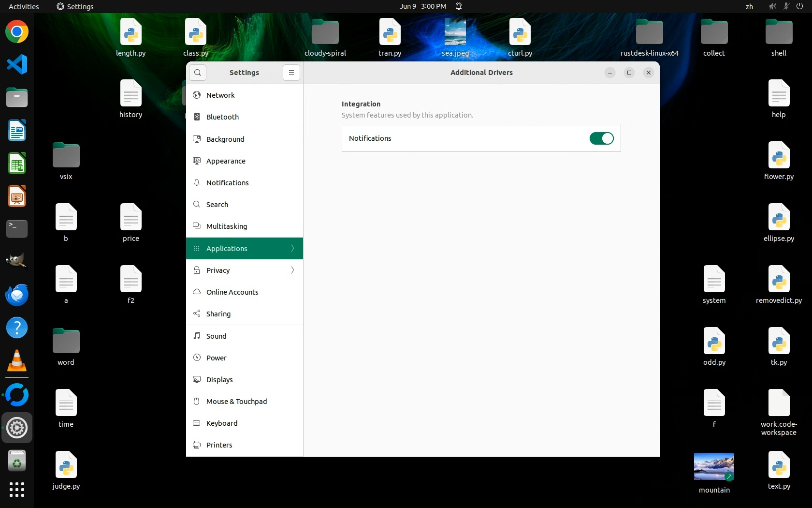Open VLC media player from the dock
This screenshot has height=508, width=812.
click(17, 361)
